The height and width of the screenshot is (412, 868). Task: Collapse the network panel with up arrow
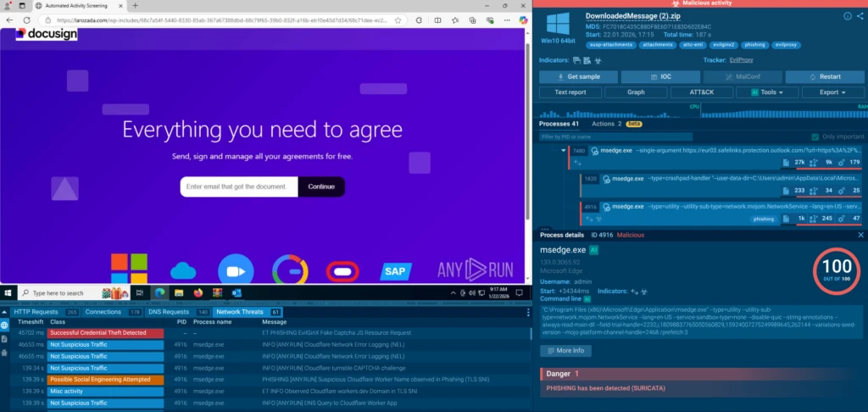pos(5,312)
